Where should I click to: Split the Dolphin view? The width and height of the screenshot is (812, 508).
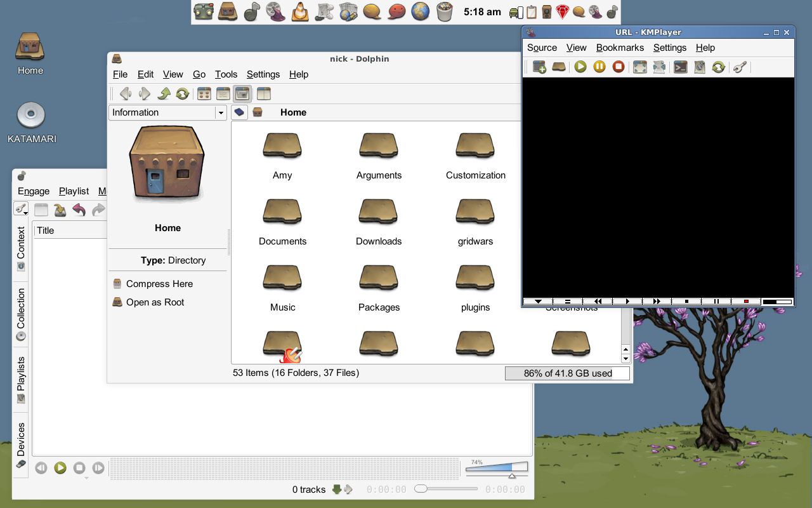point(264,94)
